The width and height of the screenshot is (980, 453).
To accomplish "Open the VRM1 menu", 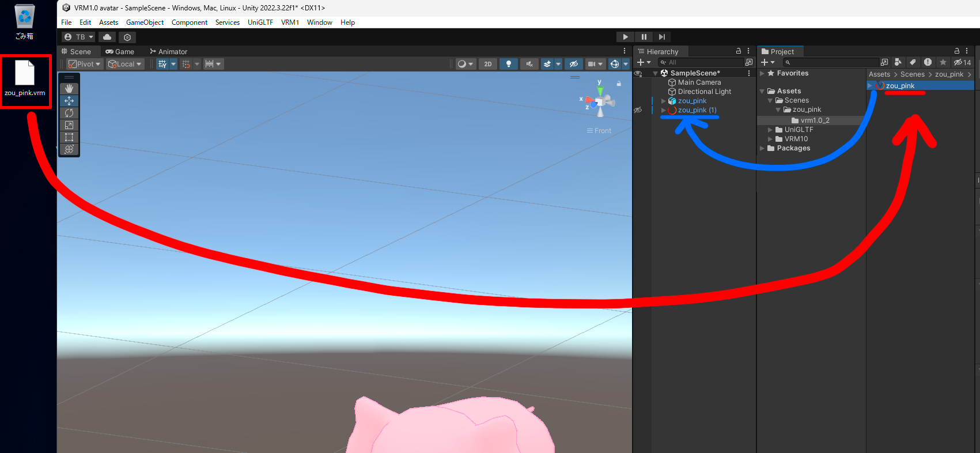I will click(290, 22).
